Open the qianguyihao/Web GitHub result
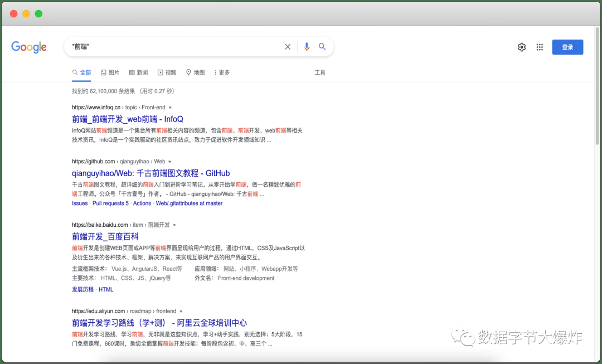602x364 pixels. click(151, 173)
